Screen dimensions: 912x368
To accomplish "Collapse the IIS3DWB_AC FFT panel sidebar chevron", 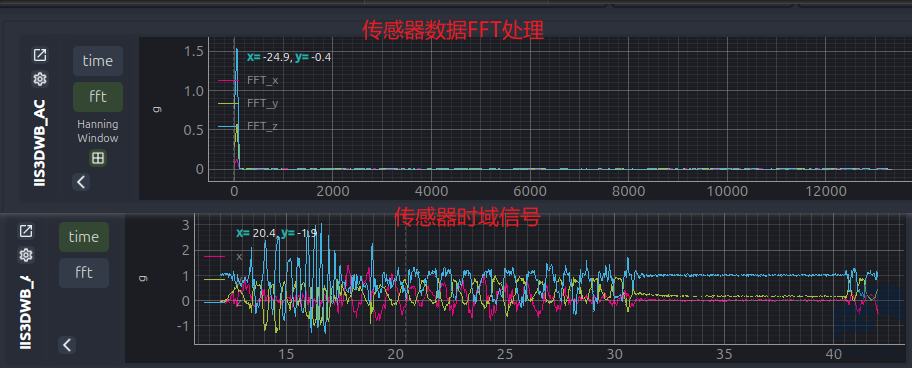I will pyautogui.click(x=81, y=182).
